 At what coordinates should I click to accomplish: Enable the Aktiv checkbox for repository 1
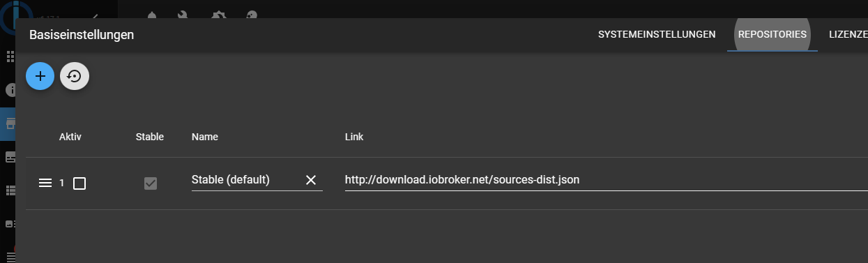[79, 183]
